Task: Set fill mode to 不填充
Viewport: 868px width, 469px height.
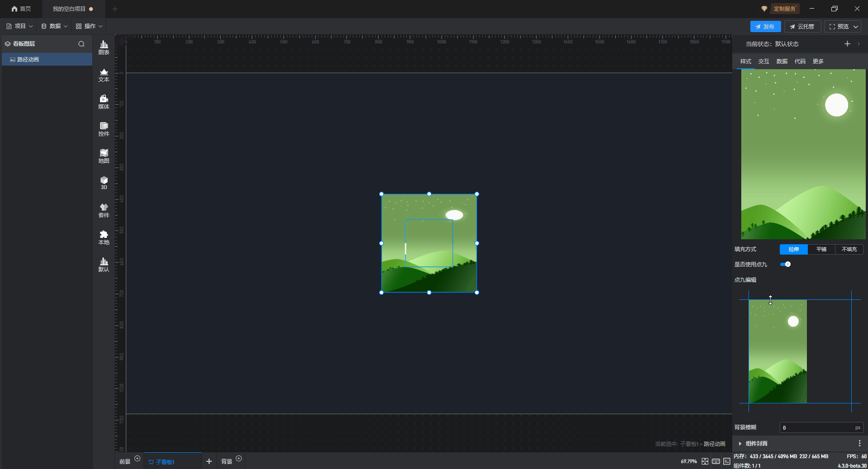Action: coord(849,249)
